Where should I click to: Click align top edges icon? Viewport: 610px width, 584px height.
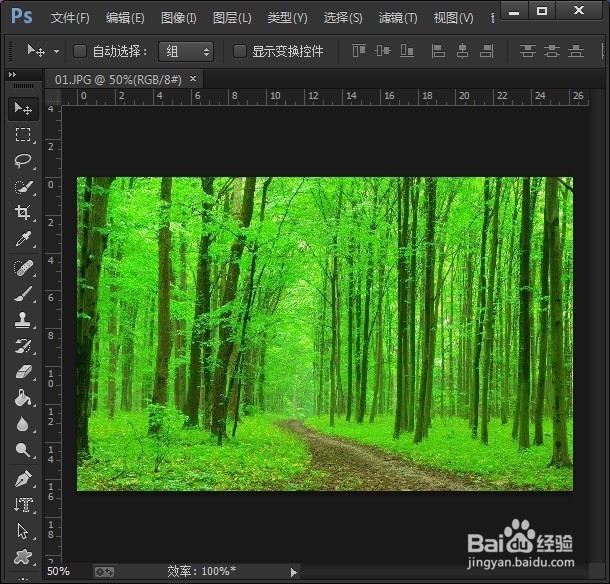tap(359, 51)
